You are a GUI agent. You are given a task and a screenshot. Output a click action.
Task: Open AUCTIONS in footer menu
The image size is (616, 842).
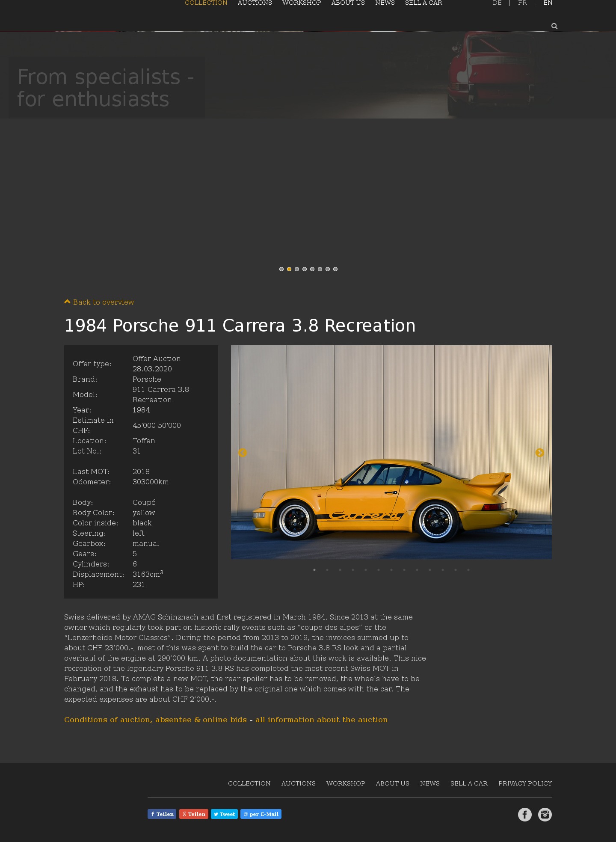(x=299, y=783)
